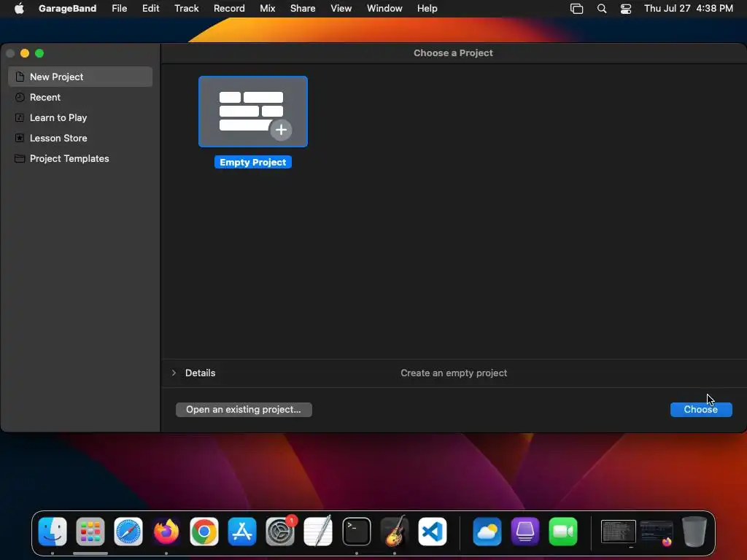Open the Trash in the Dock
This screenshot has width=747, height=560.
694,532
